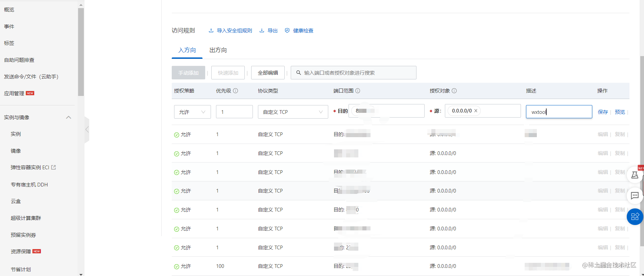Screen dimensions: 644x276
Task: Open 预留实例券 in the sidebar
Action: [23, 235]
